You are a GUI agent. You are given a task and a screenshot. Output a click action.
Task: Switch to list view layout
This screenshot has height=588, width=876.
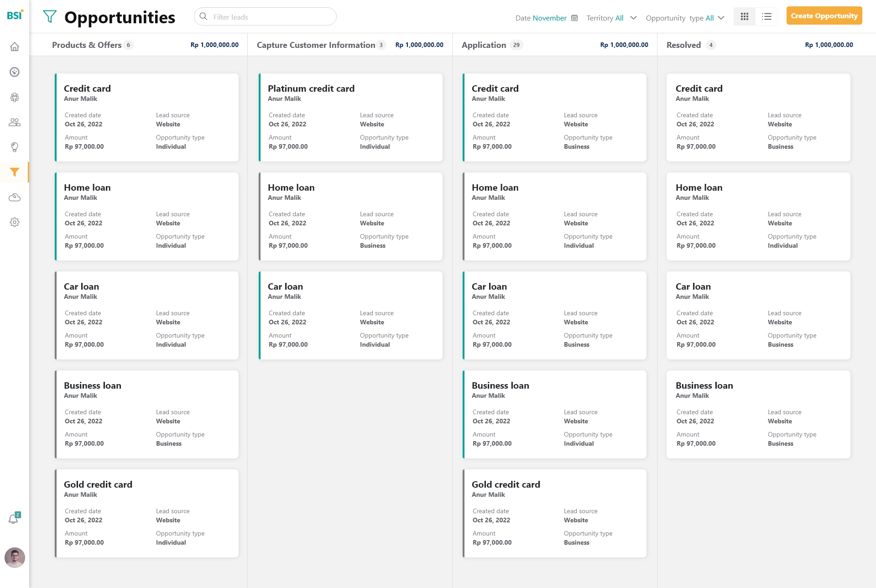tap(766, 17)
